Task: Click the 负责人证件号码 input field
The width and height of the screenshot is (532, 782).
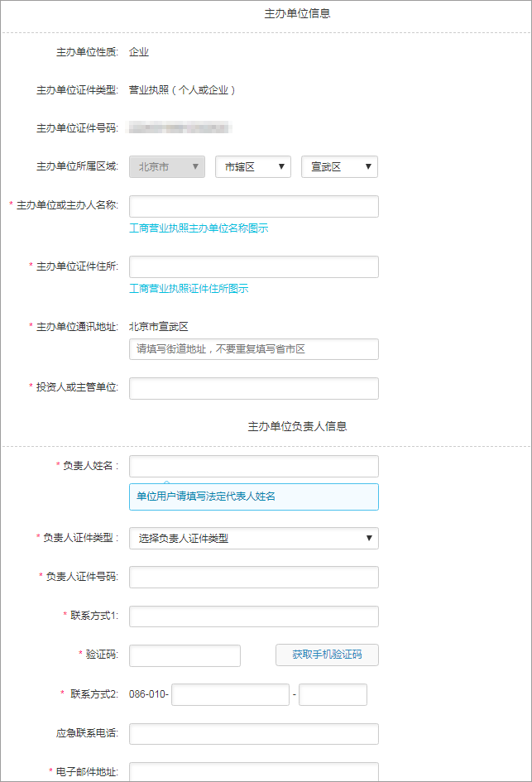Action: click(254, 577)
